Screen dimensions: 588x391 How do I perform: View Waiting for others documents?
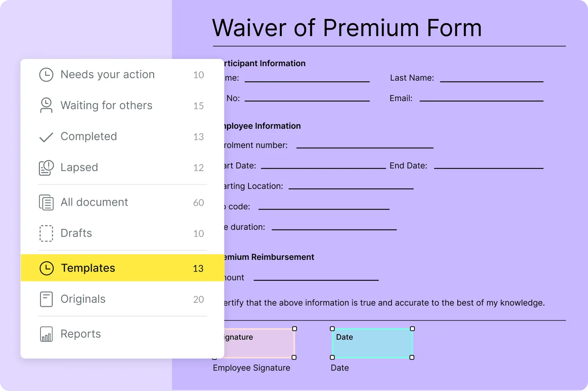point(106,105)
